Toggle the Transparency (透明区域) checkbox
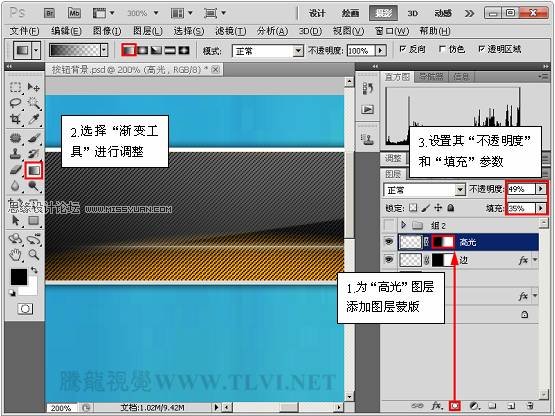 [481, 49]
